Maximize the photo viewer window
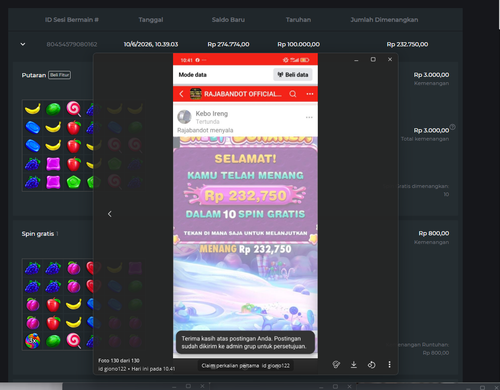 [x=373, y=59]
